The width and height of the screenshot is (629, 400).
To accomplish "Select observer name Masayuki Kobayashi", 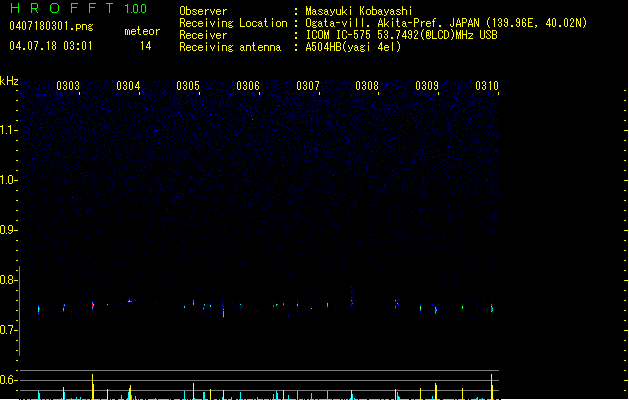I will (359, 11).
